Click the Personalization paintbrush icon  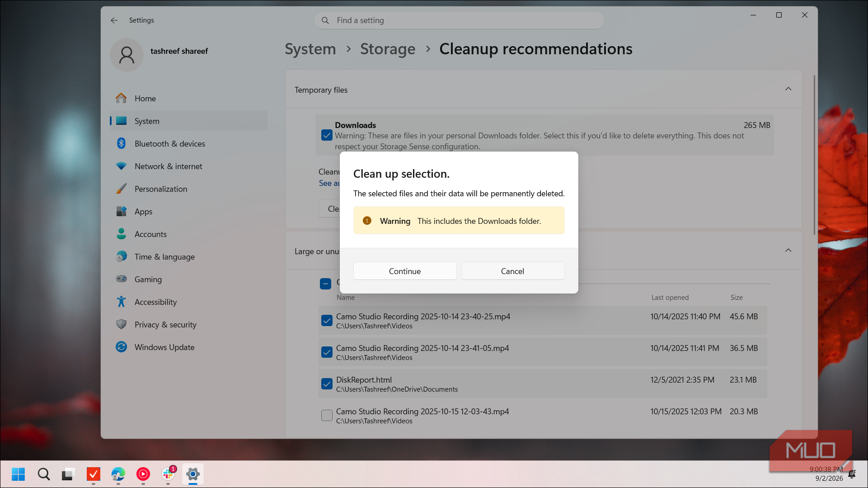tap(121, 189)
